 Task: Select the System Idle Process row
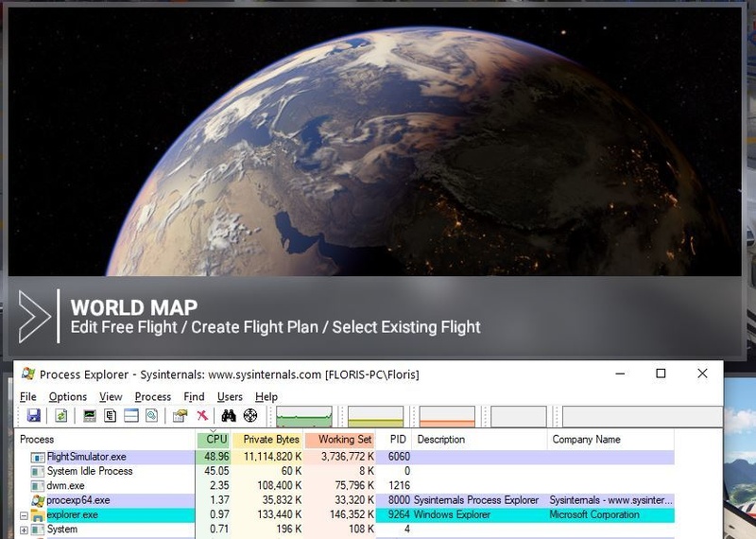point(345,472)
